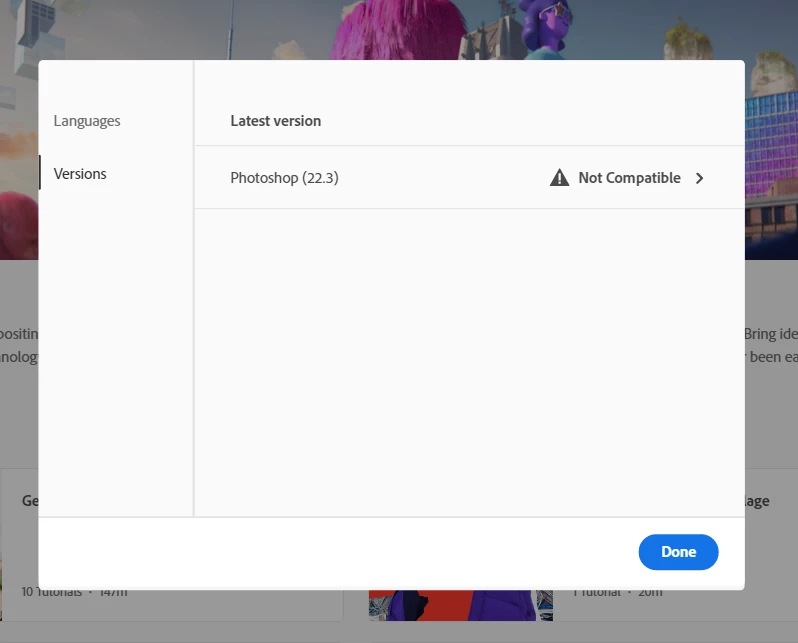Screen dimensions: 798x643
Task: Click the Latest version heading
Action: coord(275,121)
